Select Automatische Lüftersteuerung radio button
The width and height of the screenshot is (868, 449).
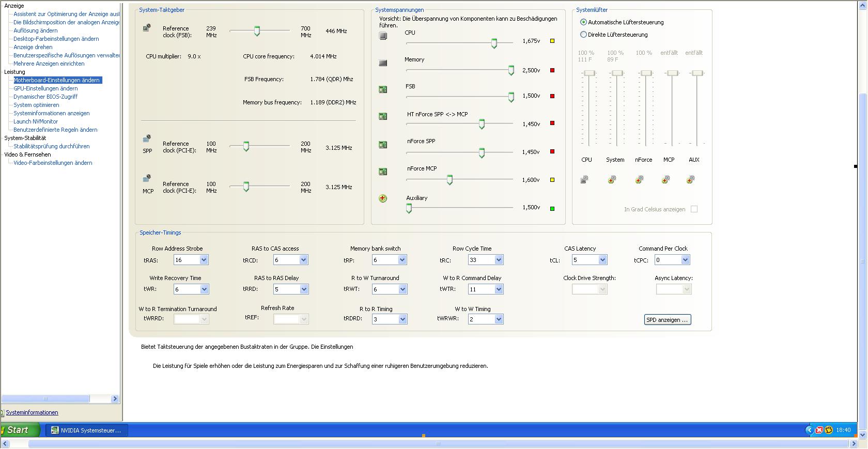click(583, 22)
